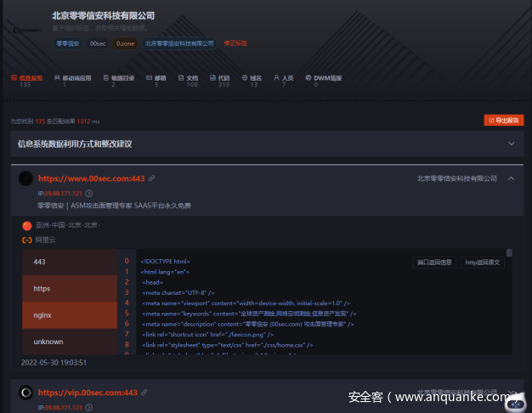532x413 pixels.
Task: Click the 导出报告 button
Action: point(504,120)
